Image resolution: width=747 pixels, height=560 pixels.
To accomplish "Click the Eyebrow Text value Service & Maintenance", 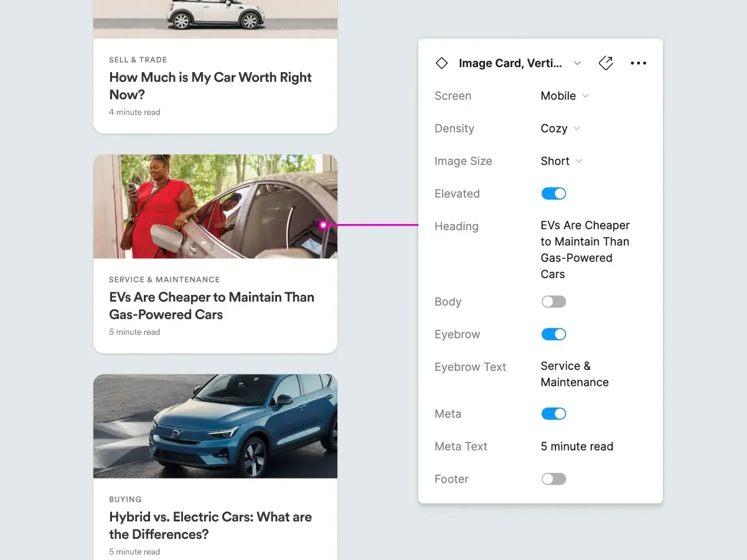I will [574, 374].
